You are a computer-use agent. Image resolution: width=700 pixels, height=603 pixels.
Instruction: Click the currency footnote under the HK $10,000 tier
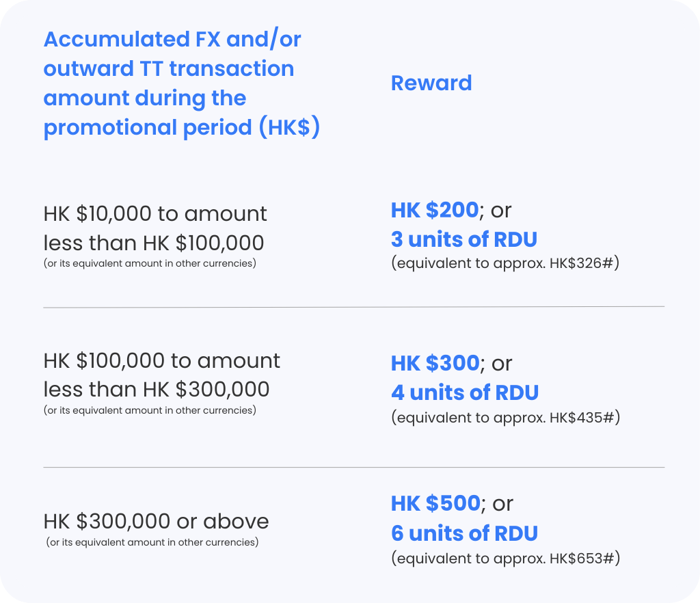click(x=150, y=263)
